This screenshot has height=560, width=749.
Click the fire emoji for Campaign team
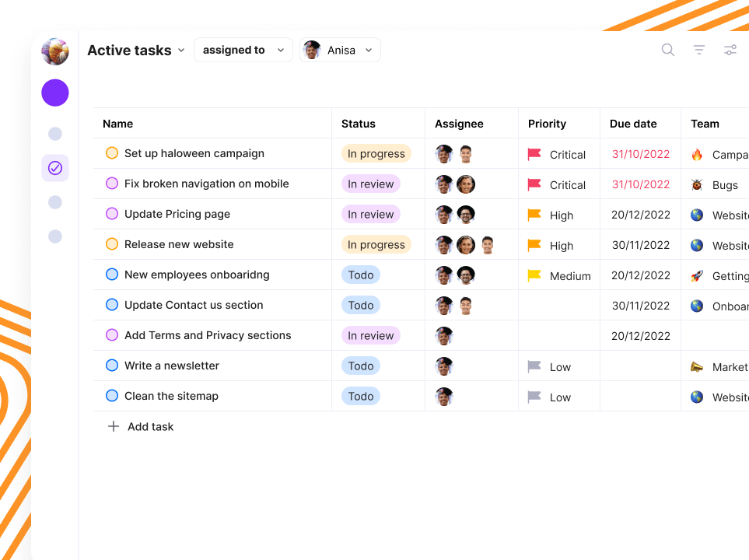pos(698,154)
